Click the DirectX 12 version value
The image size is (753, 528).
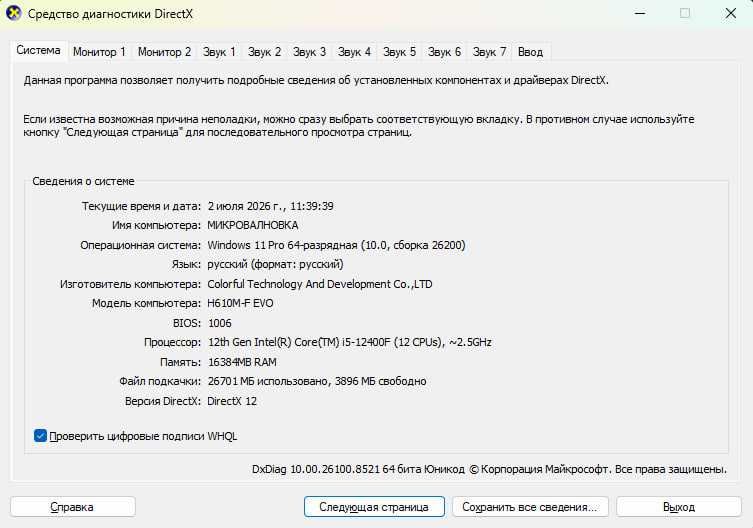pos(232,401)
